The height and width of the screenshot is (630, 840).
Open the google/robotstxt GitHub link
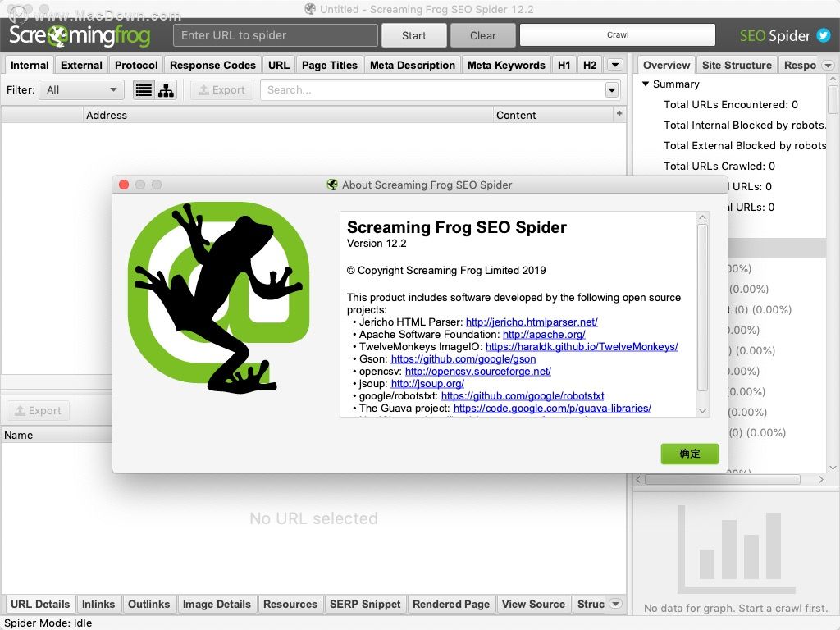[523, 396]
